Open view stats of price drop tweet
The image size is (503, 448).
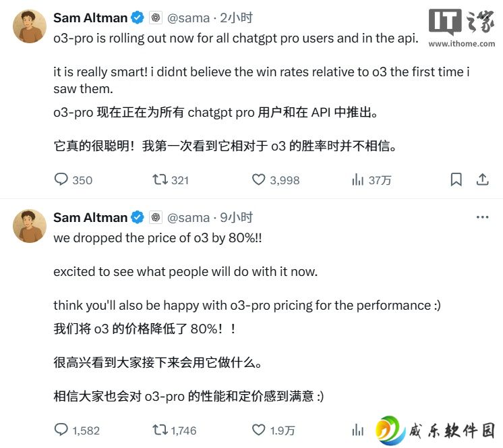357,430
